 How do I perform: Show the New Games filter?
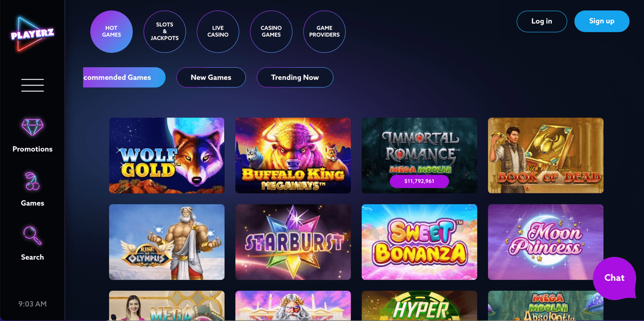[211, 77]
